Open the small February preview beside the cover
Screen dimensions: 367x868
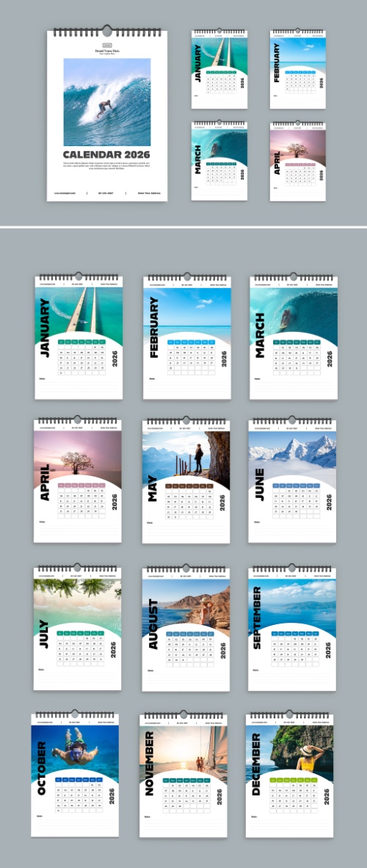(x=298, y=69)
